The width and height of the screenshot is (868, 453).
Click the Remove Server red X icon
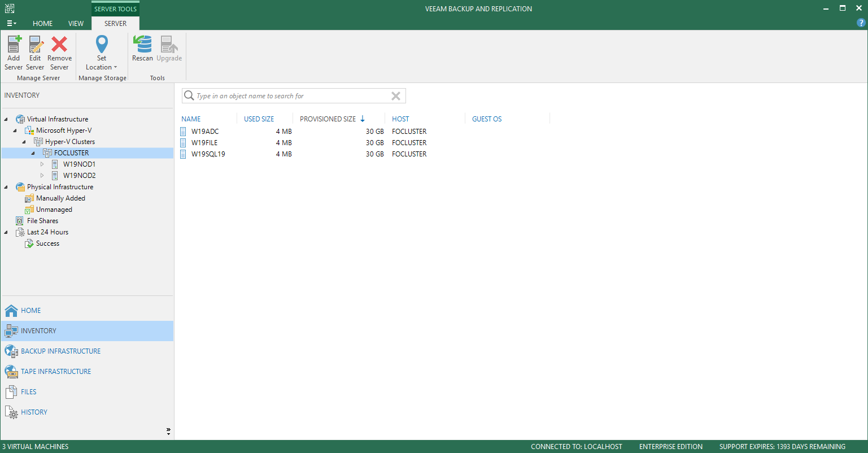[x=59, y=45]
